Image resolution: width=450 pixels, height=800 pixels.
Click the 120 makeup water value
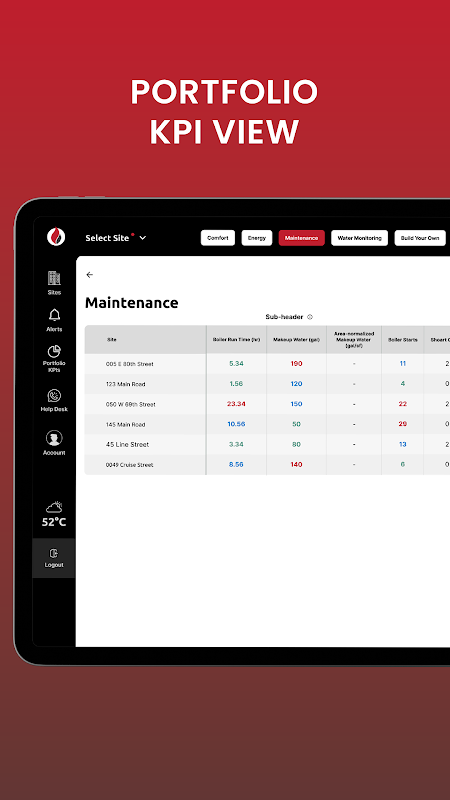(296, 384)
